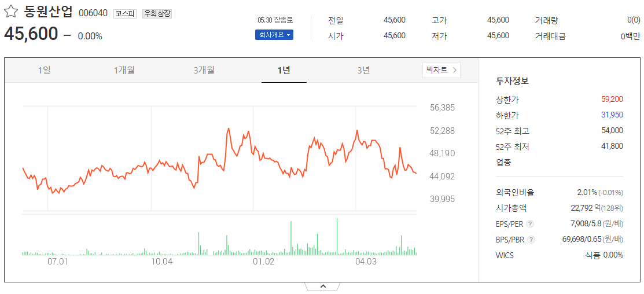Click the 52주 최저 value 41,800
This screenshot has height=294, width=644.
[612, 146]
